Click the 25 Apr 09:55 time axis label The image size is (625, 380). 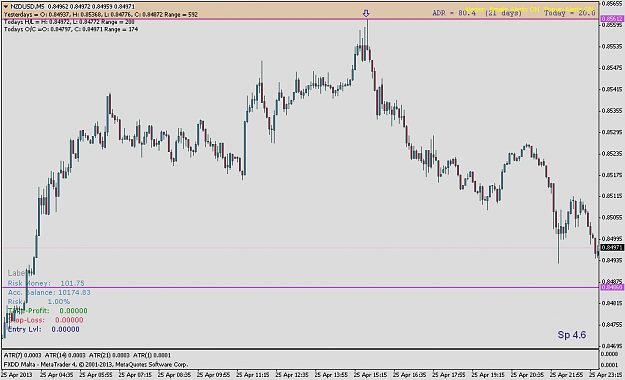213,375
